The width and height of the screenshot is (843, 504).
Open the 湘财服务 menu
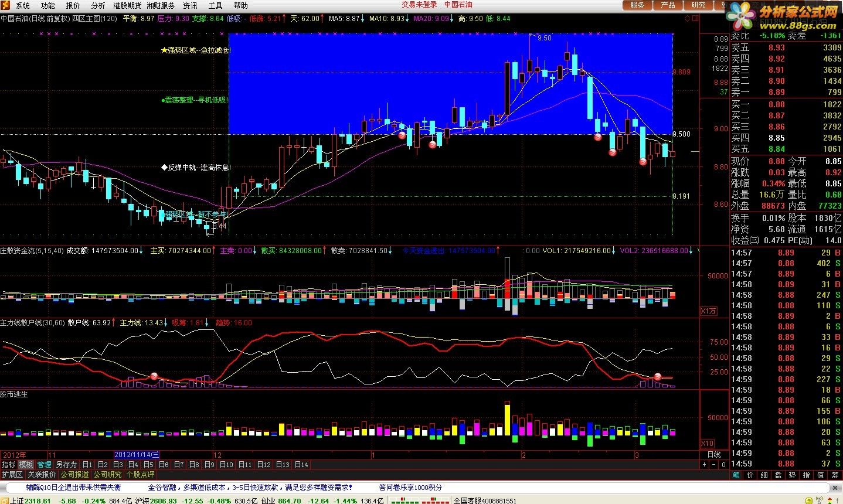pyautogui.click(x=161, y=5)
